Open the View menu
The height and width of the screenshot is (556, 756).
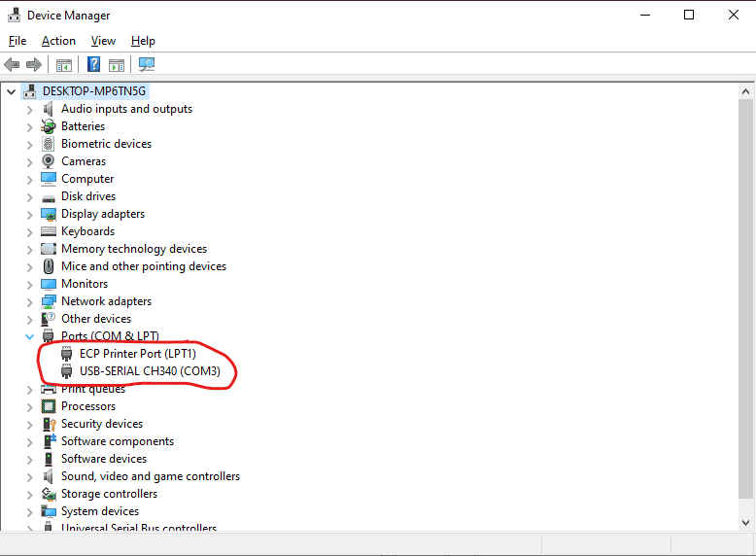[103, 41]
